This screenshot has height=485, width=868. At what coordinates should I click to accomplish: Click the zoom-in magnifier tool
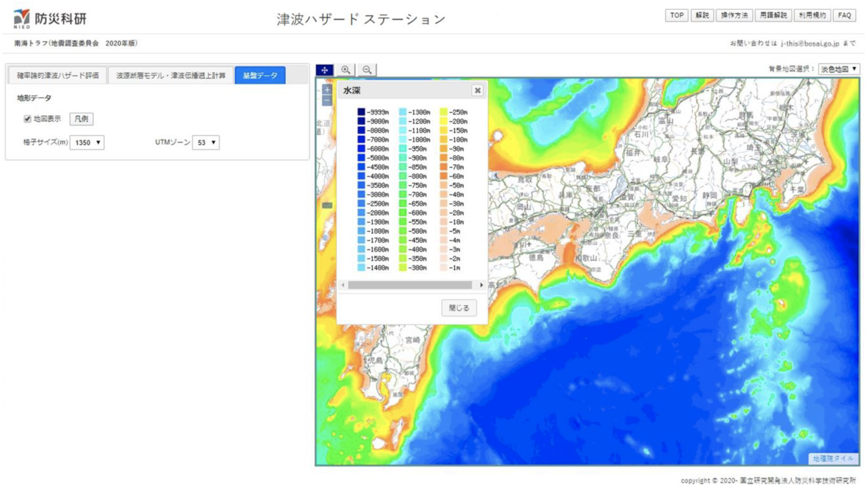tap(345, 70)
